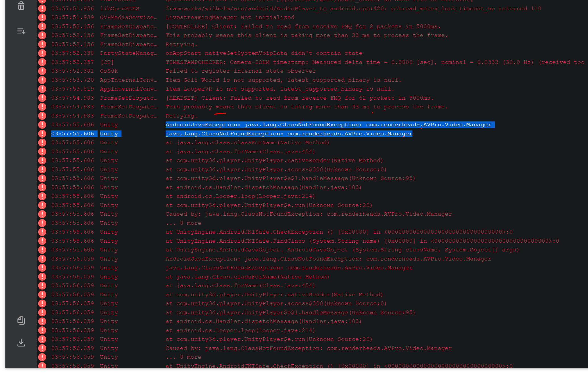Image resolution: width=588 pixels, height=378 pixels.
Task: Select the 'at android.os.Looper.loop' stack trace line
Action: (240, 196)
